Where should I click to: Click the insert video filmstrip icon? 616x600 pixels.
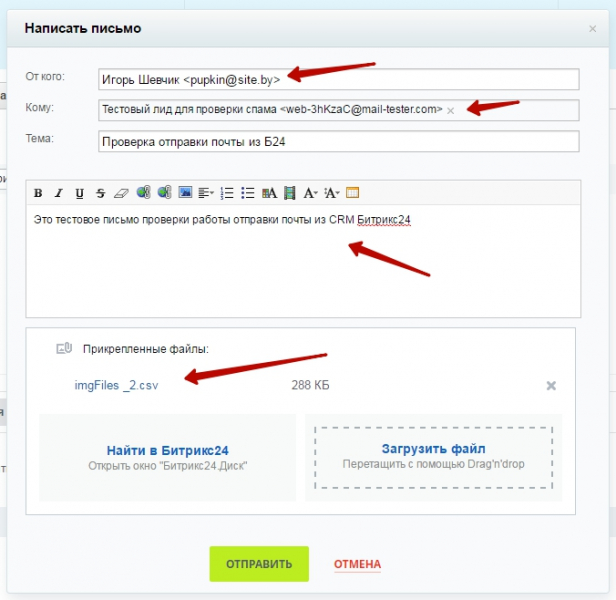tap(290, 193)
